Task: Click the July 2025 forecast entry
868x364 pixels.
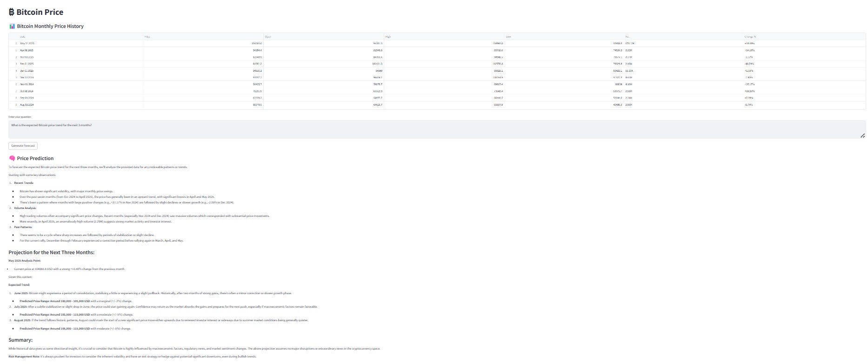Action: (166, 307)
